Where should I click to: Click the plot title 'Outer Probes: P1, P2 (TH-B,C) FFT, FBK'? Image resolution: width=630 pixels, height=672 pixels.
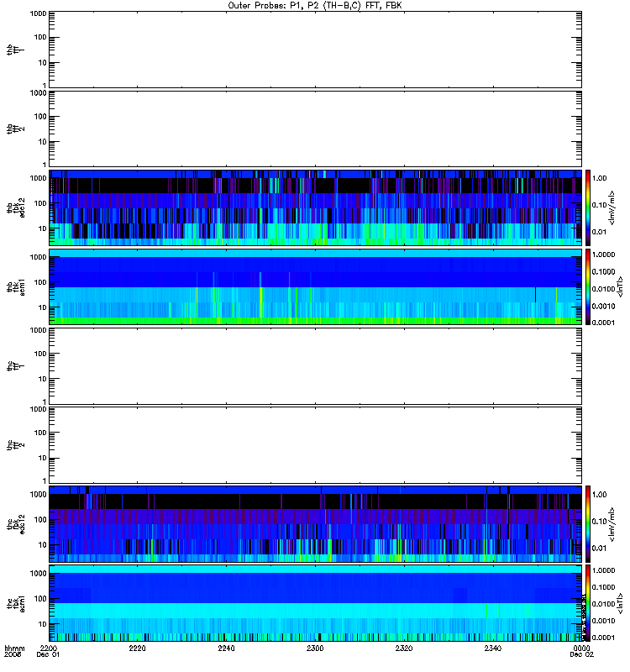pyautogui.click(x=315, y=6)
